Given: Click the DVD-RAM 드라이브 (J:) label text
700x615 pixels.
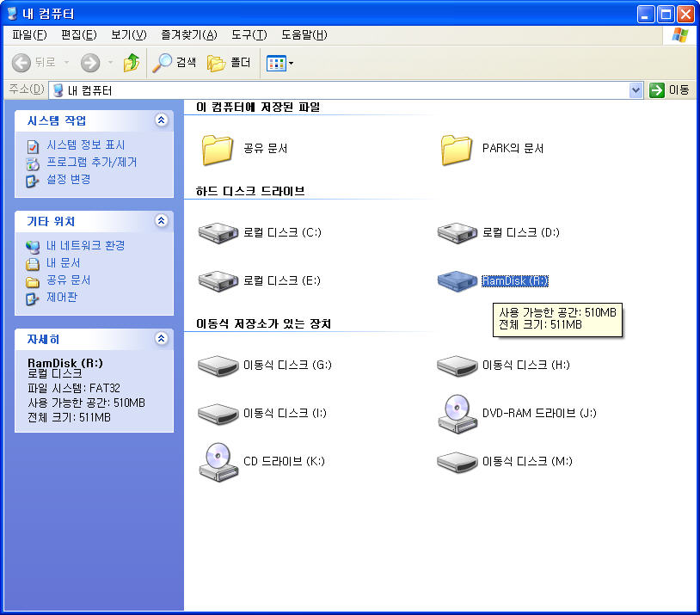Looking at the screenshot, I should point(540,414).
